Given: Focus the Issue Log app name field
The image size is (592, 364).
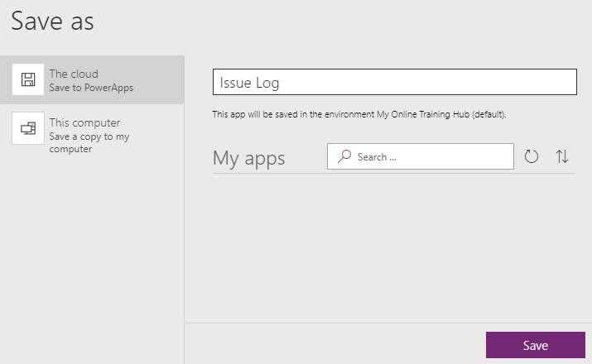Looking at the screenshot, I should tap(395, 82).
